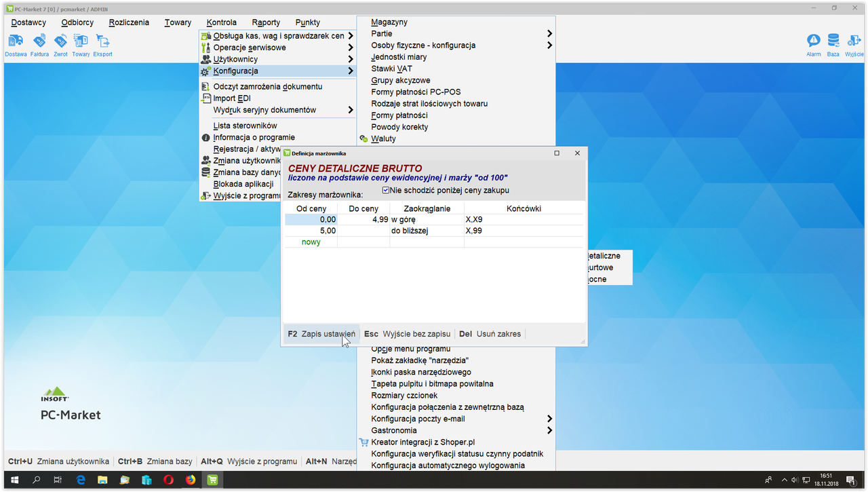The image size is (868, 492).
Task: Click the 5,00 Od ceny cell
Action: click(311, 231)
